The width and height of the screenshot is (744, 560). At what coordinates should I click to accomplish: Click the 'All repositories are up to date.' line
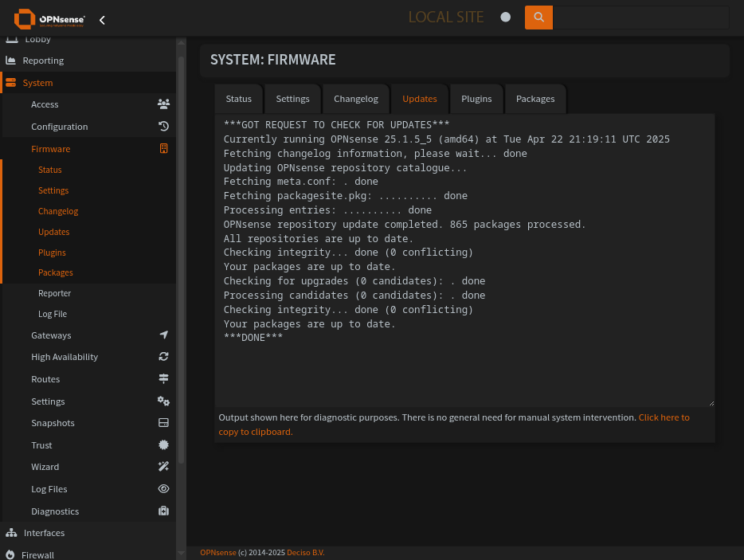[319, 239]
